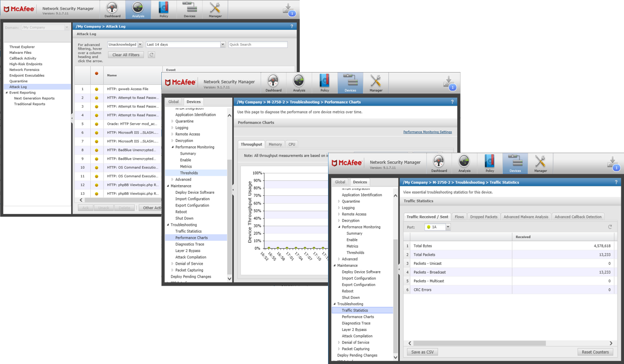624x364 pixels.
Task: Switch to the Memory tab
Action: pos(275,144)
